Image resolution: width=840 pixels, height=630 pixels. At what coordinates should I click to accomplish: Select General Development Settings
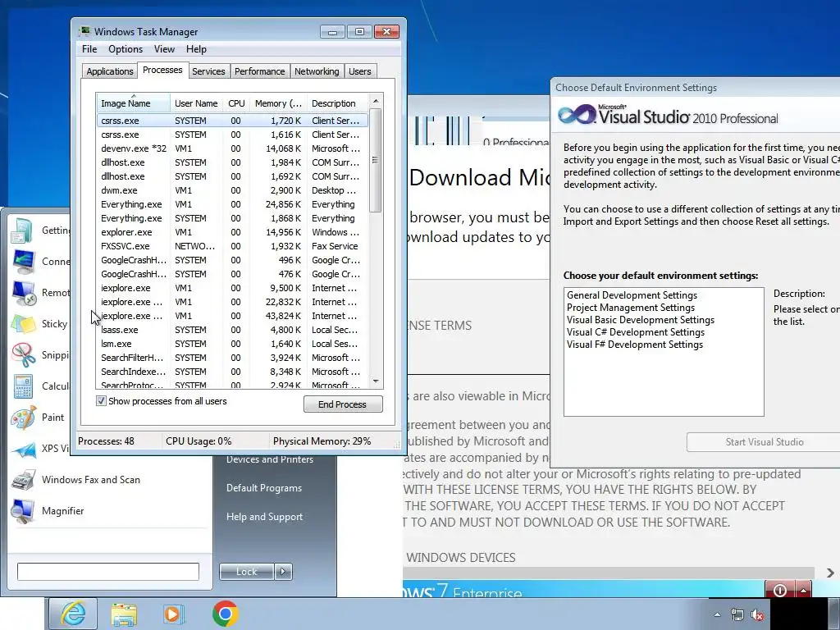pos(632,295)
